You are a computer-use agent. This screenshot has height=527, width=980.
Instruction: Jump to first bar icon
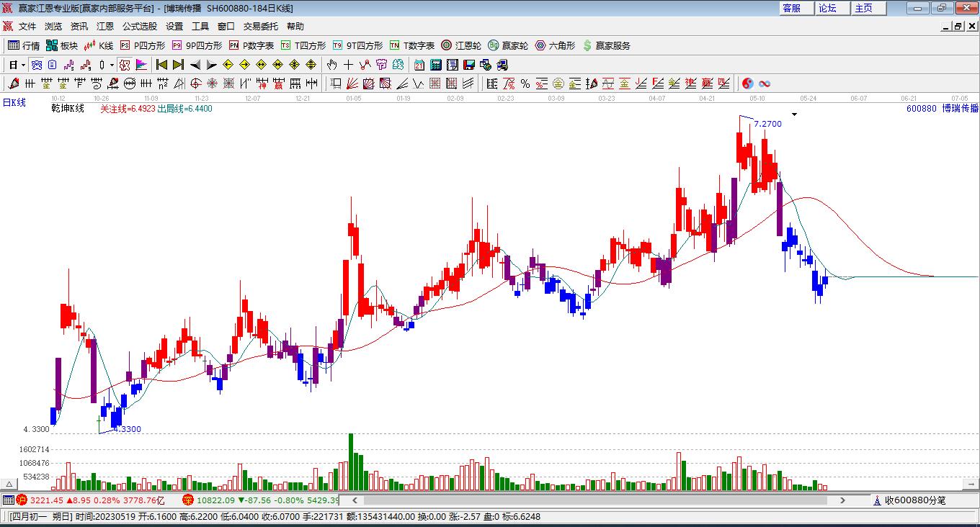(162, 65)
